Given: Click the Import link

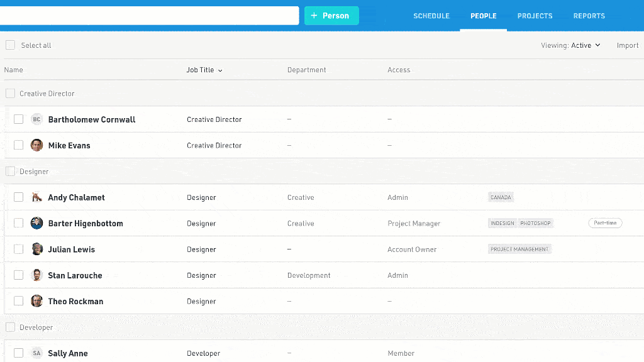Looking at the screenshot, I should point(627,45).
